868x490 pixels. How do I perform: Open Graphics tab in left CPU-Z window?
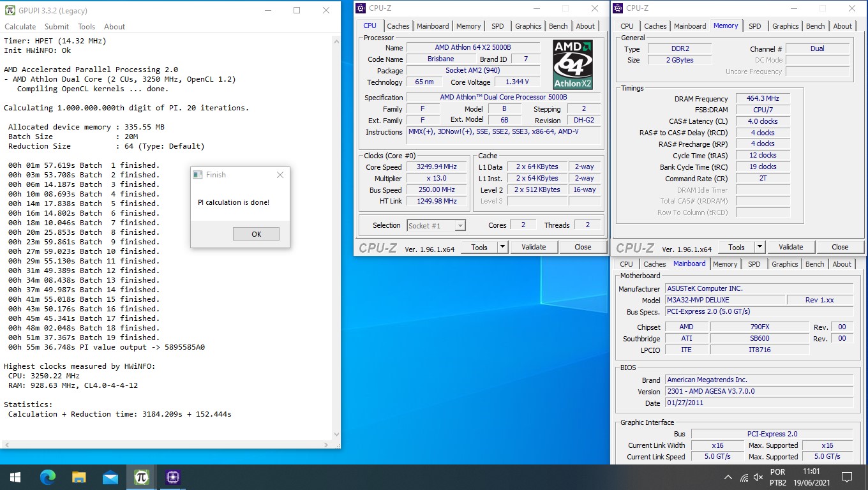point(528,26)
